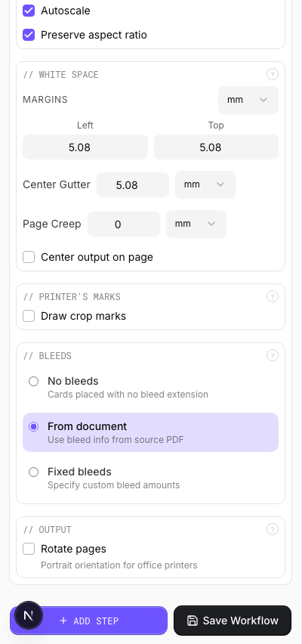The height and width of the screenshot is (644, 302).
Task: Edit the Page Creep value field
Action: pos(124,224)
